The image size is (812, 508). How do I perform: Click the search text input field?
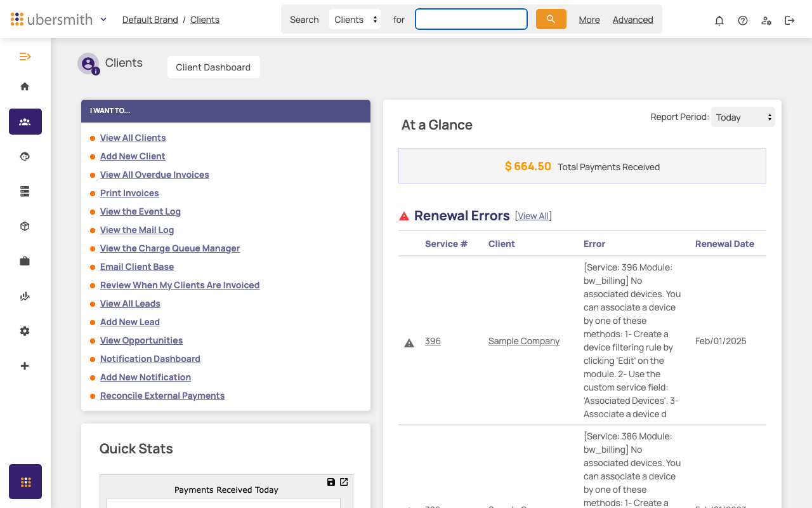coord(471,19)
